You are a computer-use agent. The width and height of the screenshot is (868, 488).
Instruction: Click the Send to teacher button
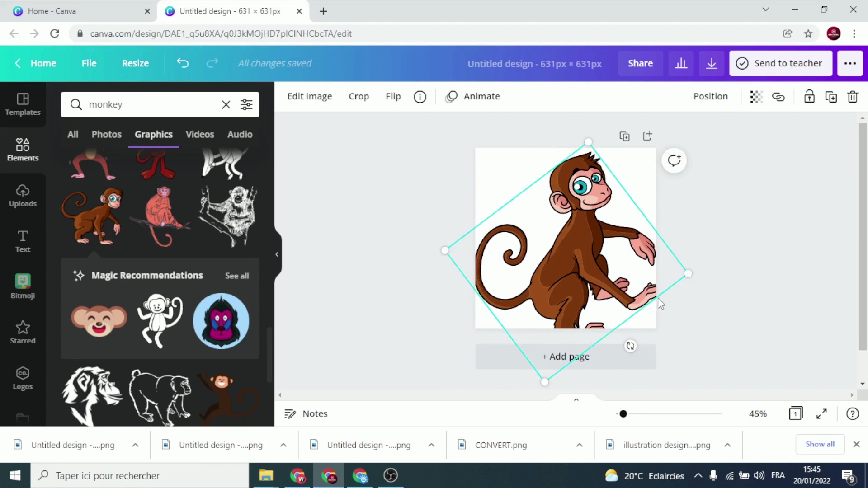[782, 62]
